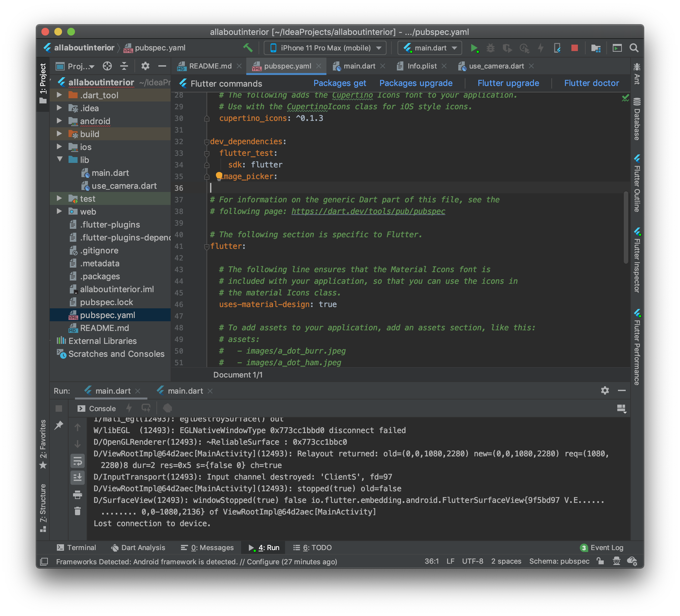Click the Debug bug icon
Viewport: 680px width, 616px height.
(490, 48)
